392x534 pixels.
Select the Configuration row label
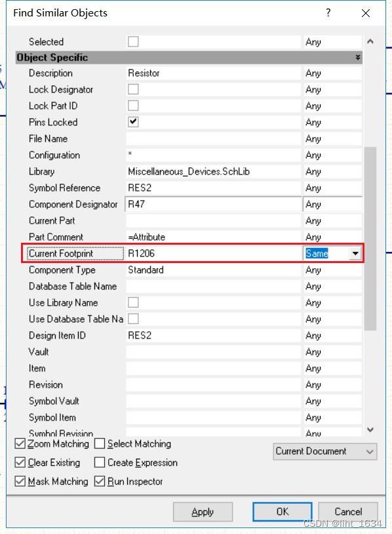pyautogui.click(x=54, y=155)
